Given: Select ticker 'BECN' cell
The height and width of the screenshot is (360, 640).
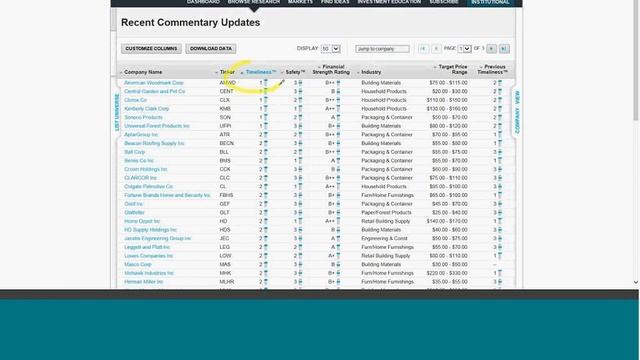Looking at the screenshot, I should (x=227, y=143).
